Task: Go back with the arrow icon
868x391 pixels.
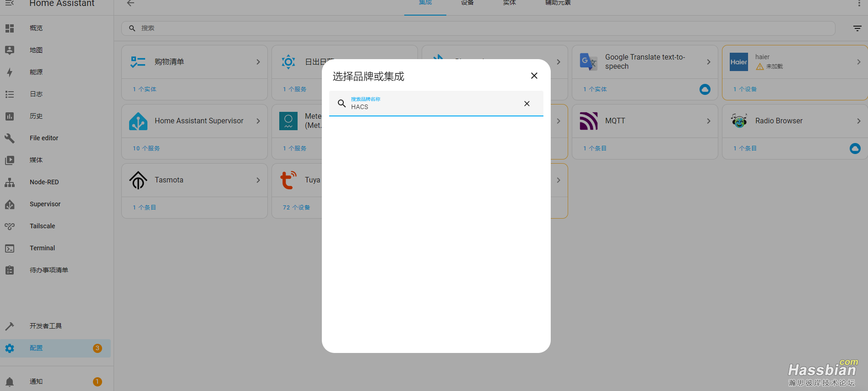Action: [130, 3]
